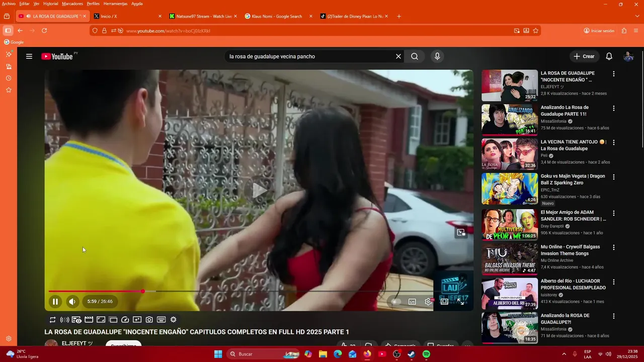Open the YouTube hamburger guide menu
The image size is (644, 362).
[x=29, y=56]
